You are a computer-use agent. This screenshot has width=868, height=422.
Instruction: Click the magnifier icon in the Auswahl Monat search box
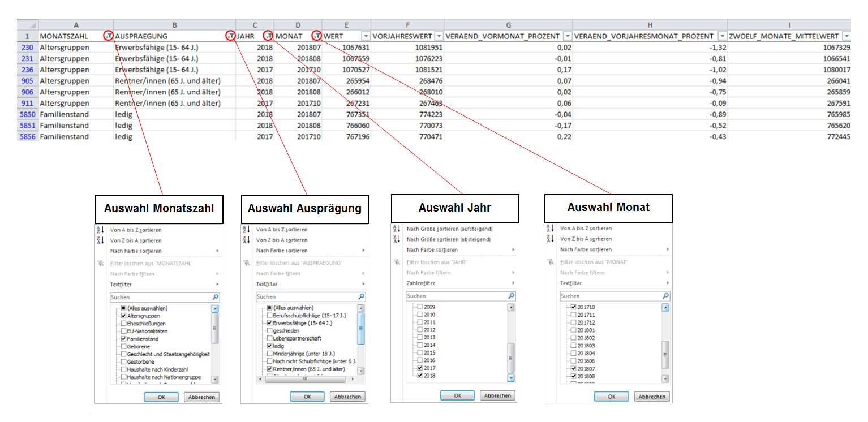click(665, 296)
